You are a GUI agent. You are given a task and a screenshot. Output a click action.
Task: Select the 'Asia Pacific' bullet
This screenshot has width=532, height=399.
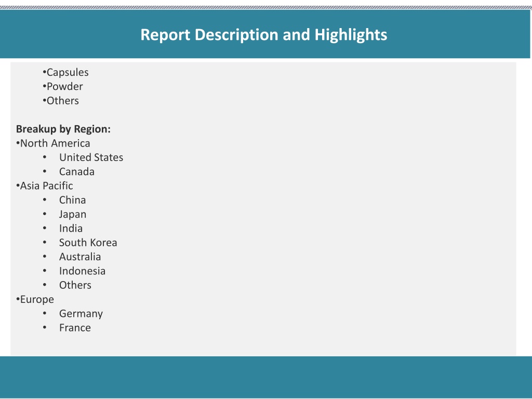tap(46, 186)
